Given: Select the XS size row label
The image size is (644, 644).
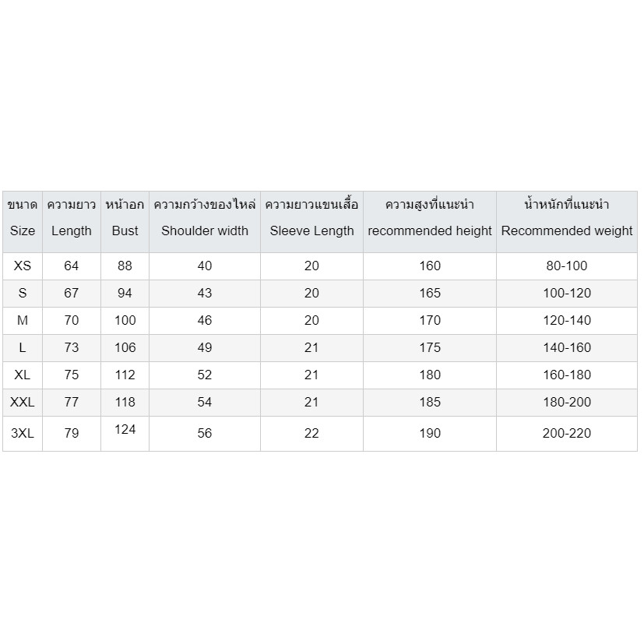Looking at the screenshot, I should click(23, 266).
